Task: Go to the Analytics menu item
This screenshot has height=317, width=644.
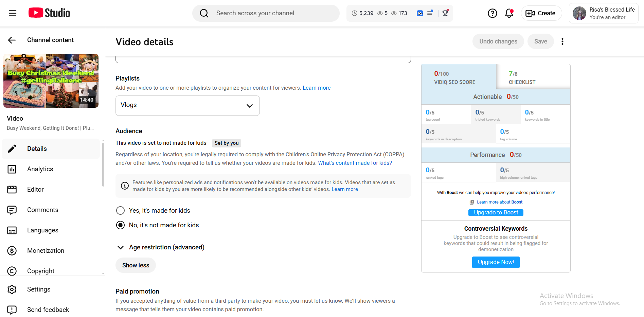Action: click(40, 169)
